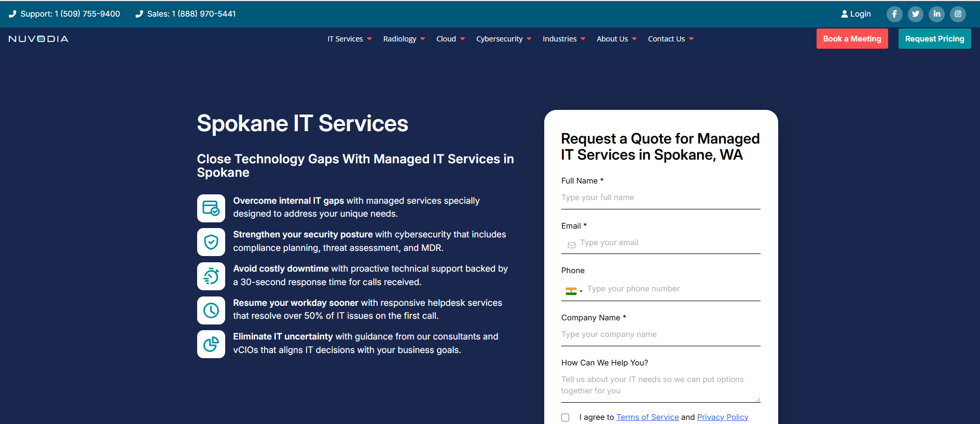Viewport: 980px width, 424px height.
Task: Open the Facebook social icon
Action: (894, 14)
